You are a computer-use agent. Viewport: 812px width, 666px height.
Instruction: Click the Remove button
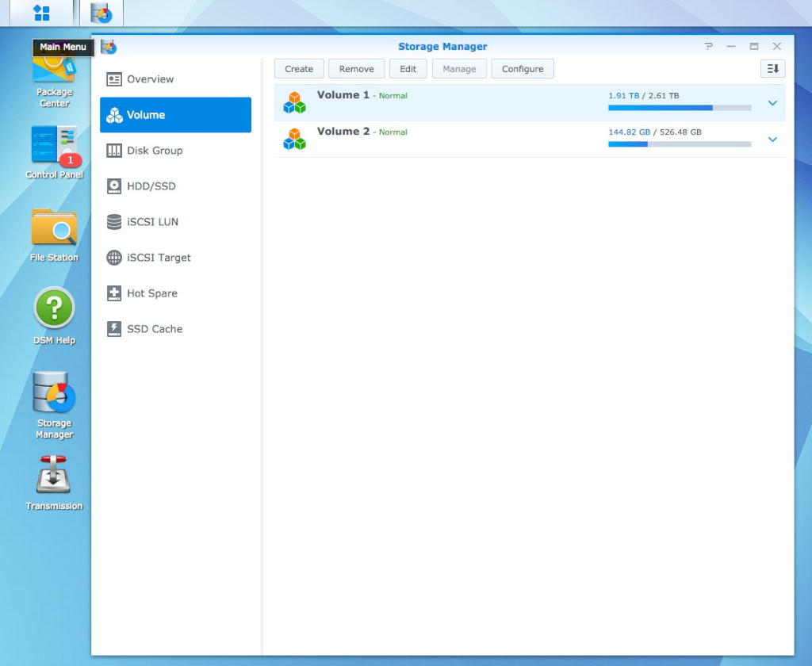tap(356, 69)
